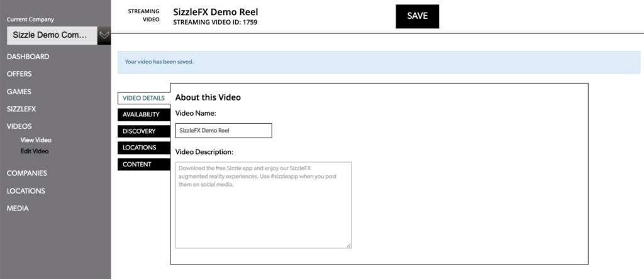Open GAMES in the sidebar
Image resolution: width=644 pixels, height=279 pixels.
[19, 92]
